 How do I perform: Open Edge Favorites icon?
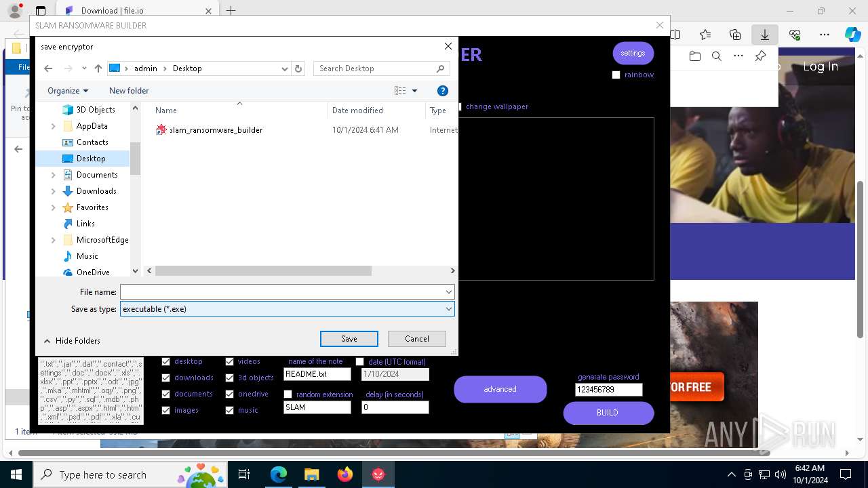click(x=705, y=35)
